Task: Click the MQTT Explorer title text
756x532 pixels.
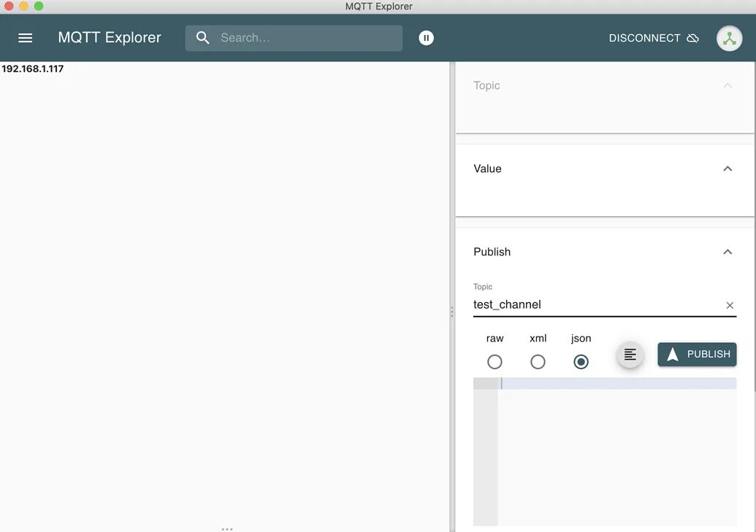Action: click(110, 38)
